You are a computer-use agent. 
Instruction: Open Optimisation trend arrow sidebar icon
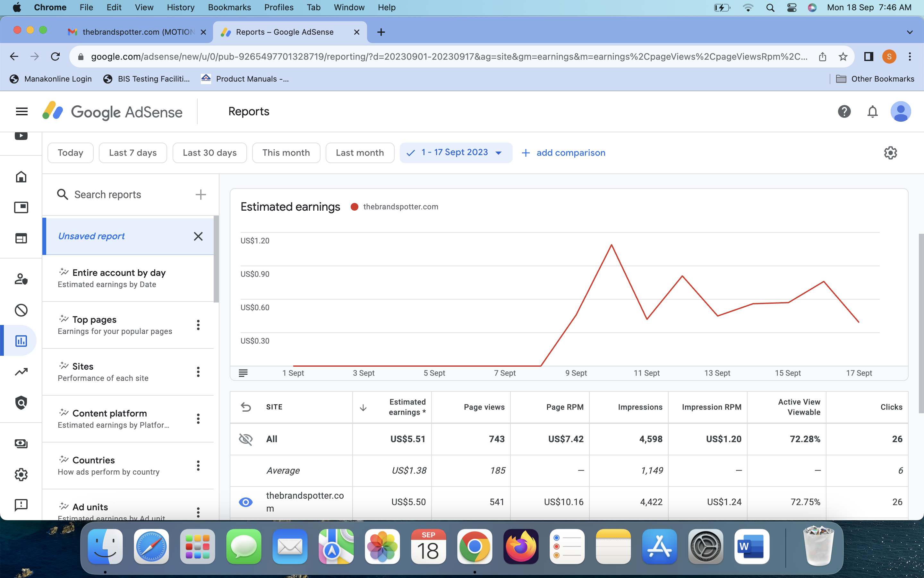tap(21, 372)
